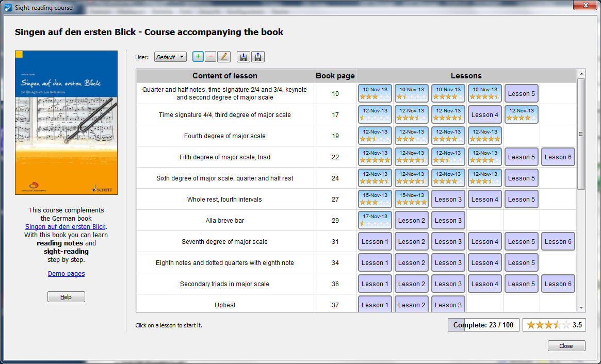Click the window title bar app icon
This screenshot has height=364, width=601.
[x=8, y=7]
